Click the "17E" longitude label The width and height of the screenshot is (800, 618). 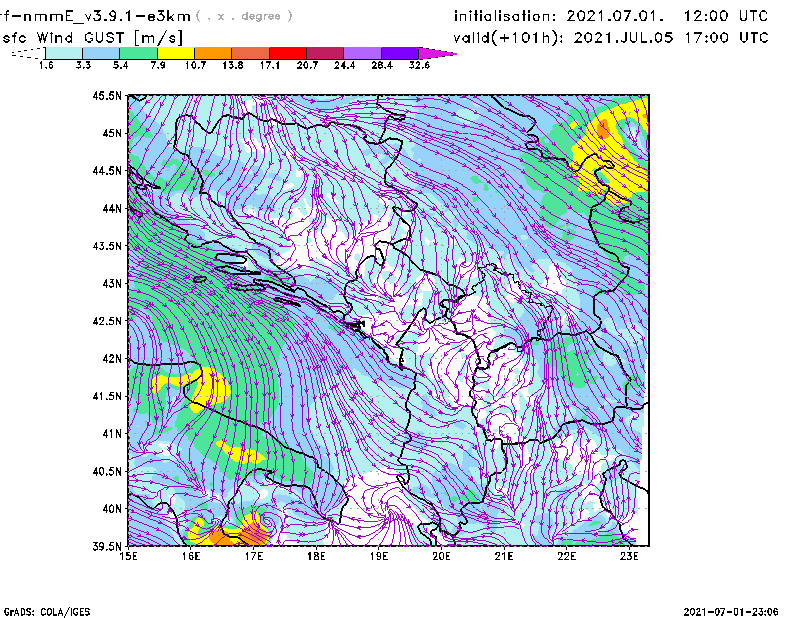[254, 556]
